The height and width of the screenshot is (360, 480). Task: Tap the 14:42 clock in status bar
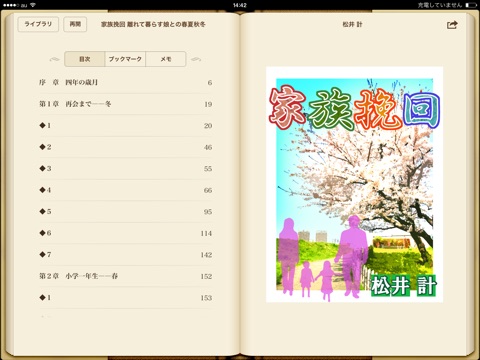(x=240, y=5)
